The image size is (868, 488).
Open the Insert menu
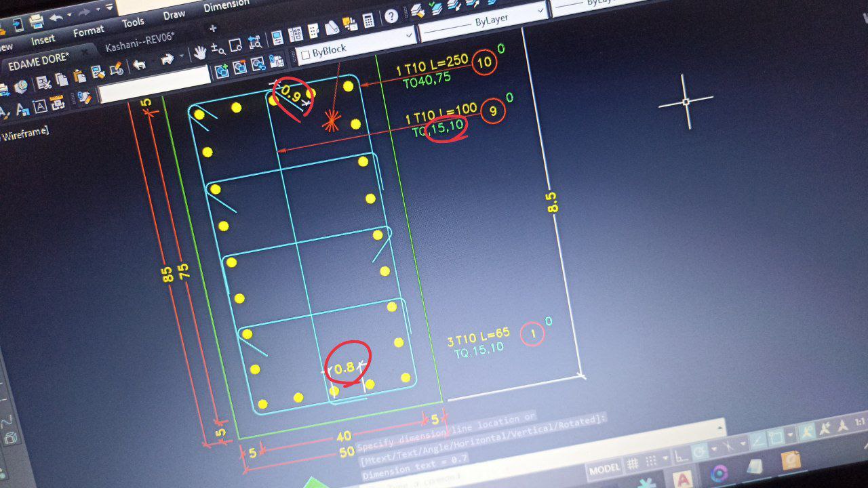(x=43, y=39)
